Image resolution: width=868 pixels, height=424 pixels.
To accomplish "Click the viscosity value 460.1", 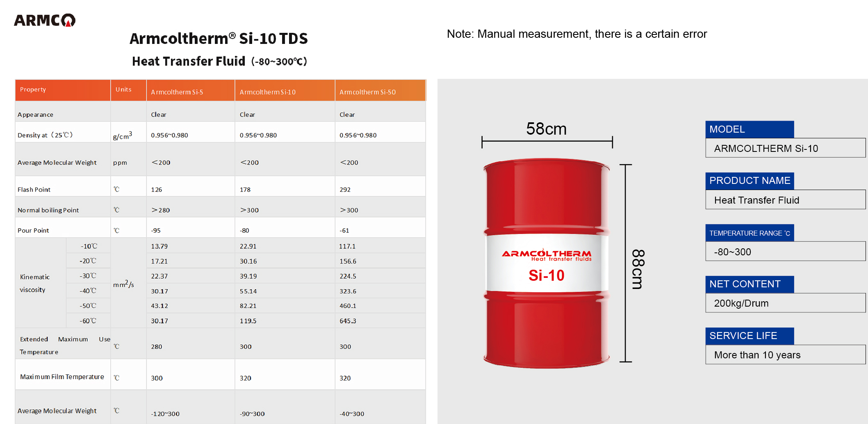I will tap(348, 306).
